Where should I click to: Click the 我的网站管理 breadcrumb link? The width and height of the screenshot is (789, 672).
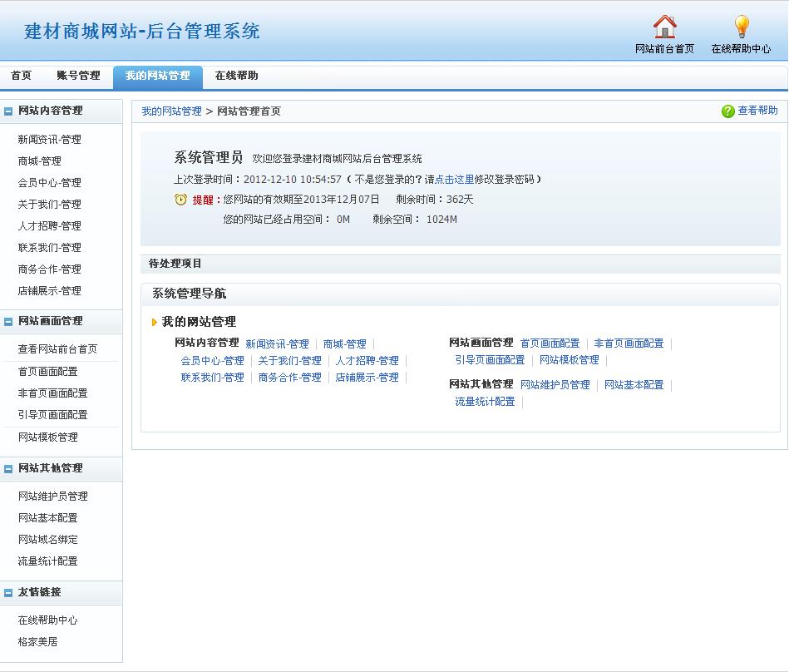171,111
